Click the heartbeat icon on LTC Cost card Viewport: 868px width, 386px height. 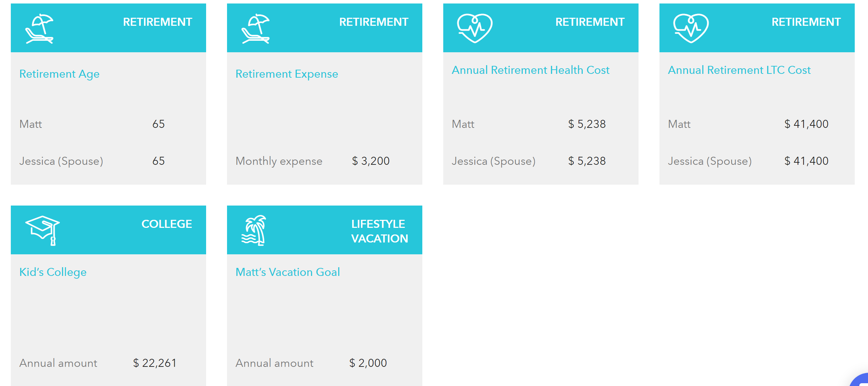(x=691, y=28)
